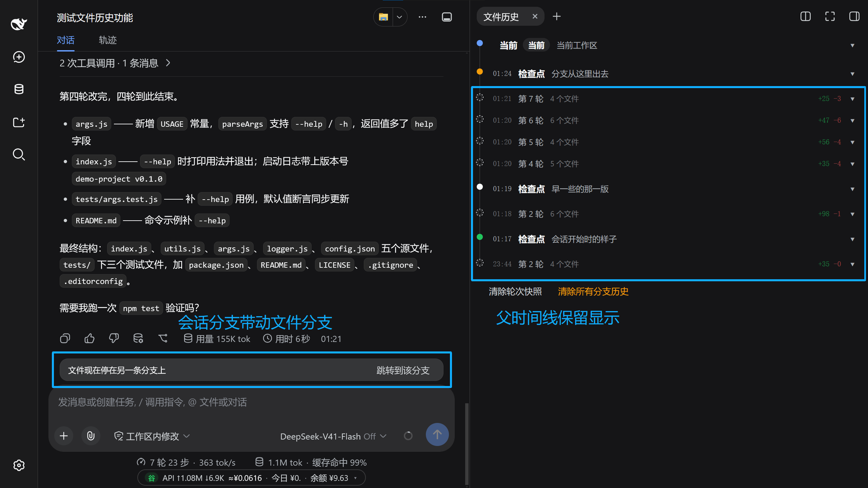
Task: Click the whale logo in the sidebar
Action: [x=19, y=24]
